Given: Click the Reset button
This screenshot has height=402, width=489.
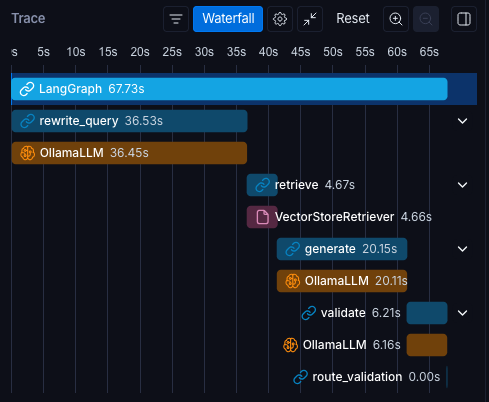Looking at the screenshot, I should pyautogui.click(x=353, y=19).
